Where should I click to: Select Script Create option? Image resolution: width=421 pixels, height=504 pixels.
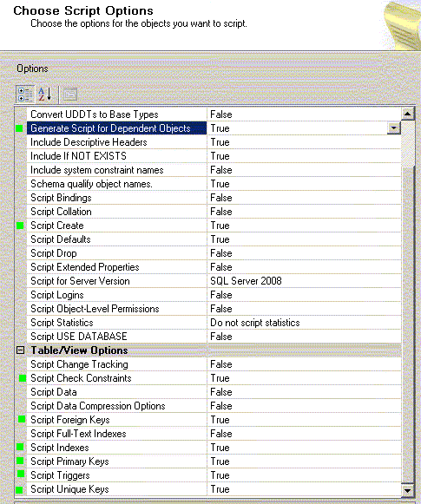tap(57, 226)
